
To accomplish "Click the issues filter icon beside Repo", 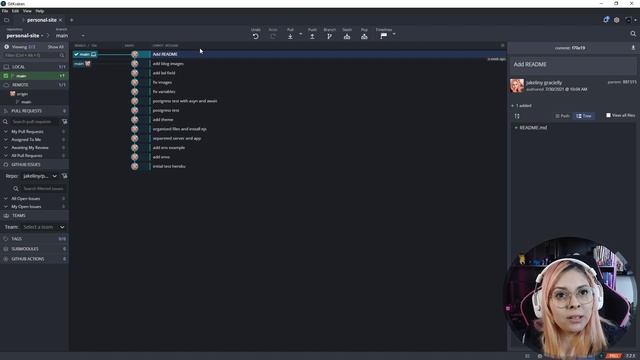I will click(x=64, y=176).
